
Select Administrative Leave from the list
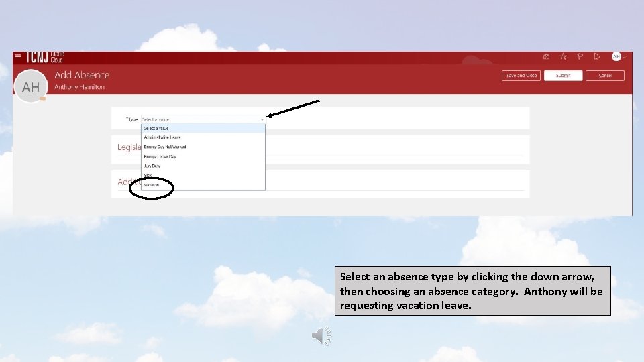coord(203,137)
